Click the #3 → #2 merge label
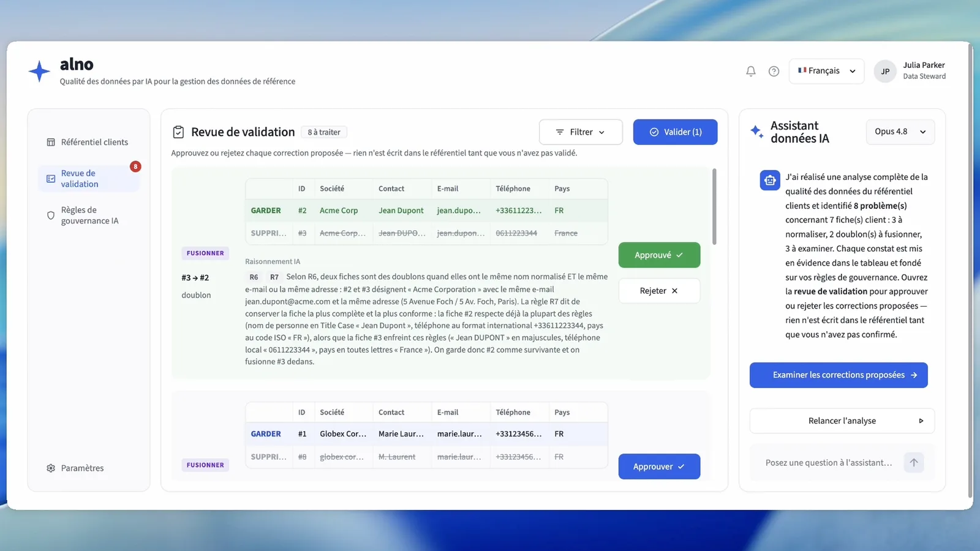 pyautogui.click(x=195, y=278)
